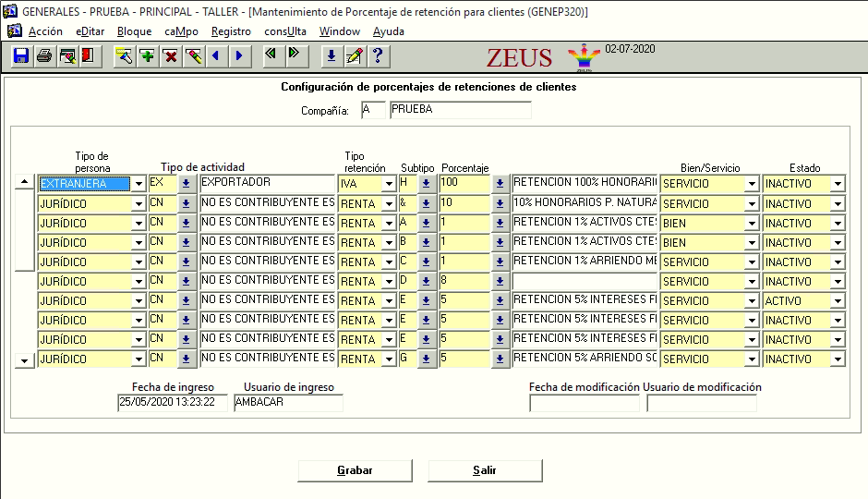Click the red X delete record icon

coord(170,56)
